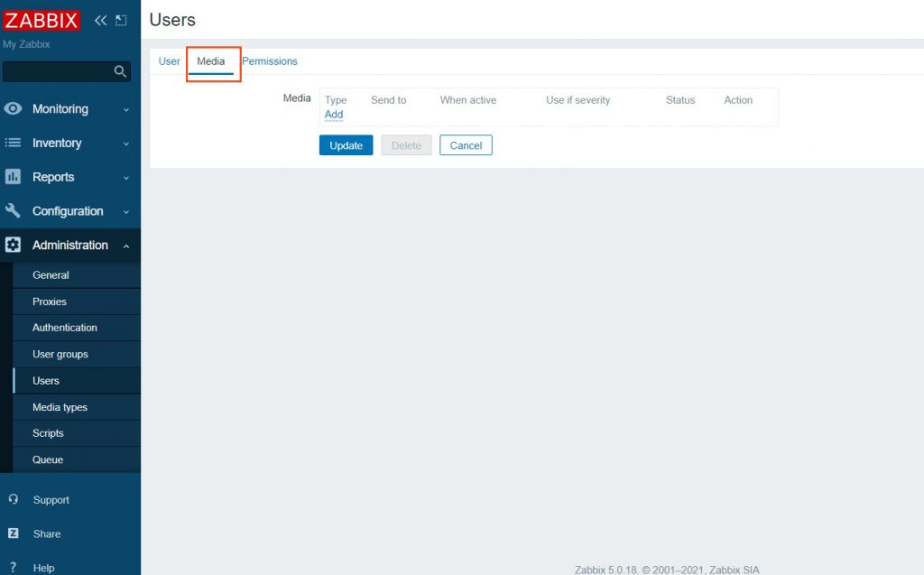Click the Action column header
This screenshot has height=575, width=924.
point(738,100)
